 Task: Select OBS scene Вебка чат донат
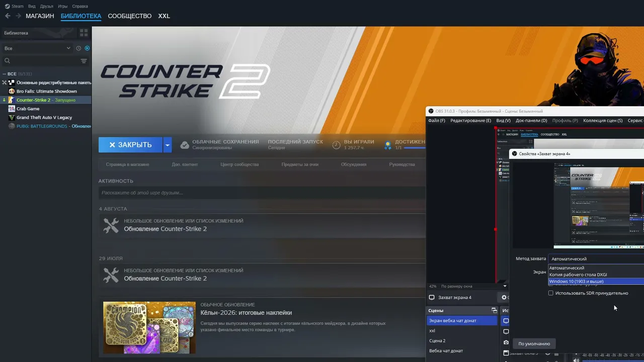462,351
